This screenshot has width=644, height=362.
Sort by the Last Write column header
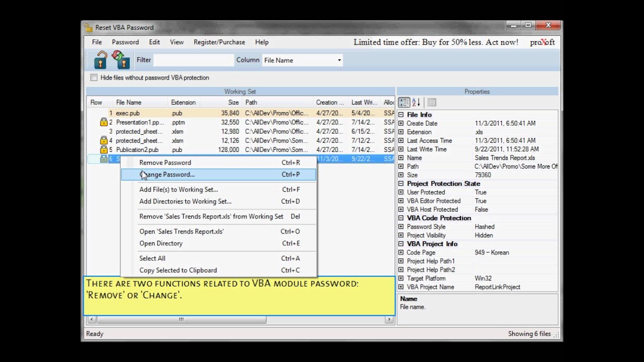(364, 103)
